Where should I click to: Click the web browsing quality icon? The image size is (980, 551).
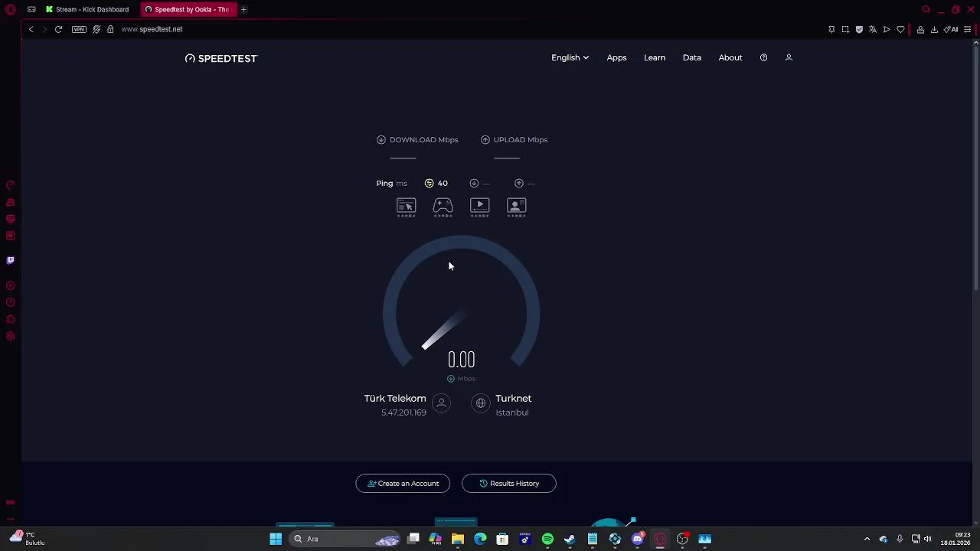coord(406,205)
